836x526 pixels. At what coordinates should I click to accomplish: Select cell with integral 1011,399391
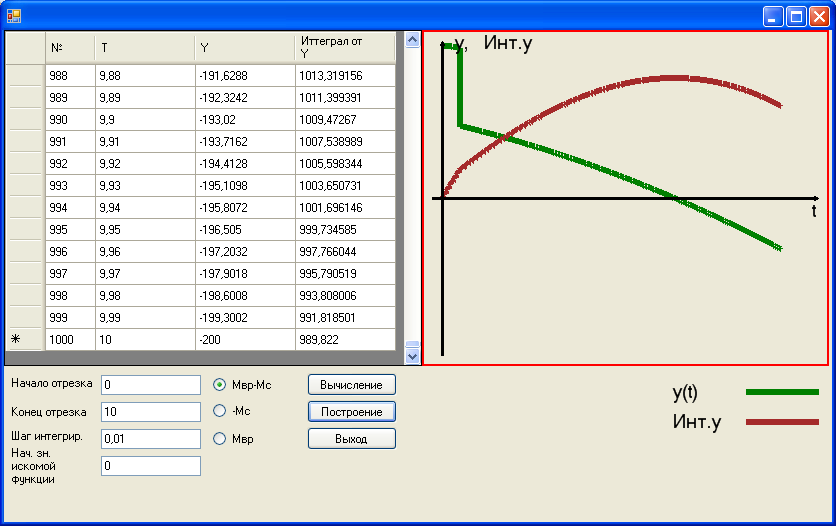point(345,98)
